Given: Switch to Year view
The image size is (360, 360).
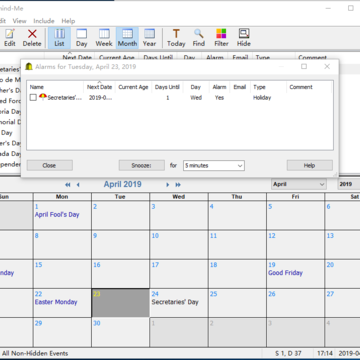Looking at the screenshot, I should (149, 38).
